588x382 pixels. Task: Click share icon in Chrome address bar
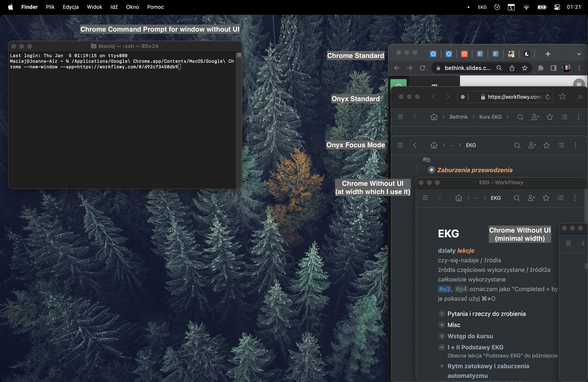512,68
